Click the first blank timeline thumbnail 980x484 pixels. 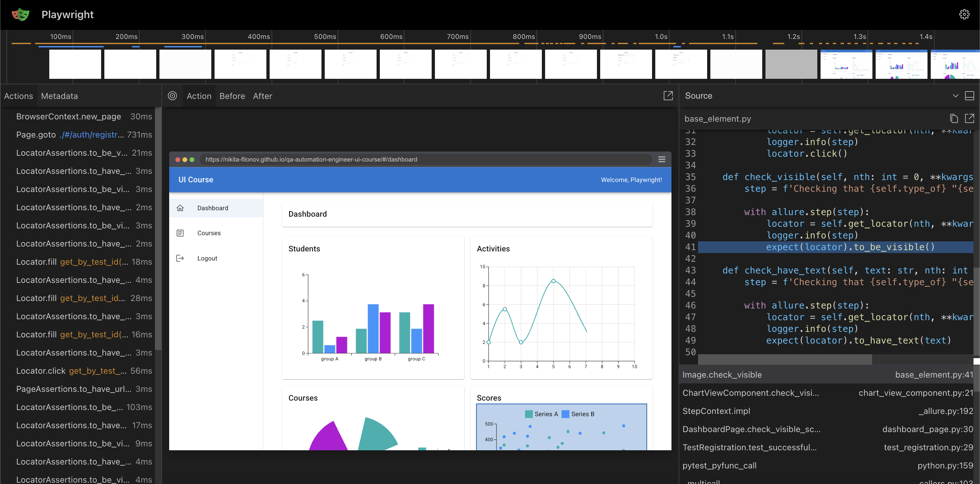pyautogui.click(x=75, y=64)
